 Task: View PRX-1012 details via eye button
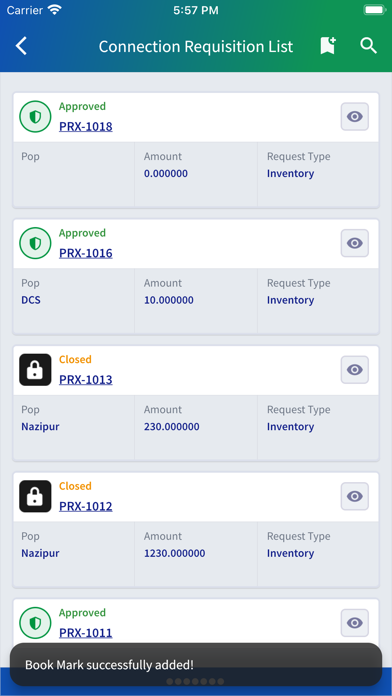pos(355,496)
